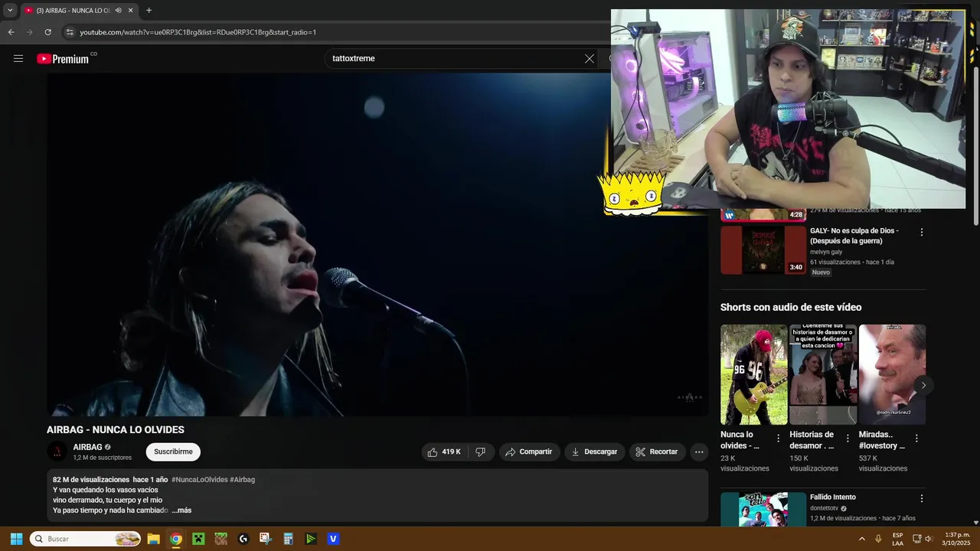The width and height of the screenshot is (980, 551).
Task: Open the Miradas.. #lovestory short thumbnail
Action: coord(892,374)
